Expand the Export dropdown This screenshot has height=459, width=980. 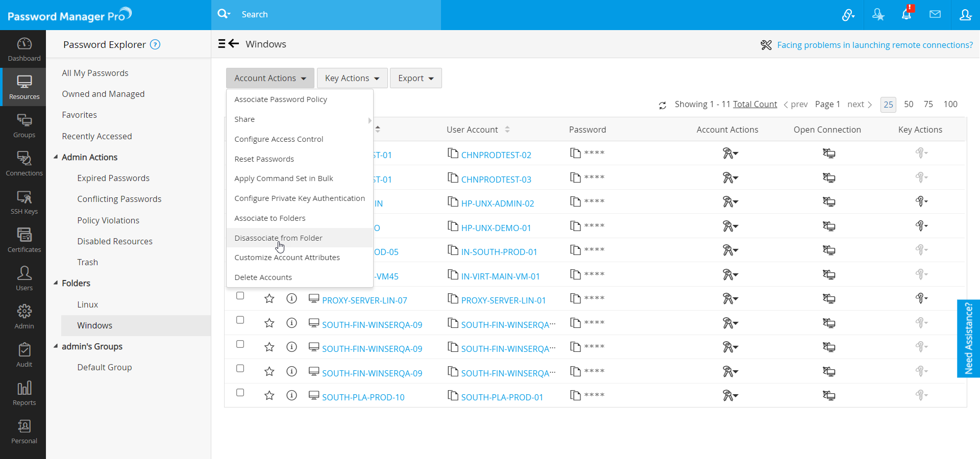(415, 78)
